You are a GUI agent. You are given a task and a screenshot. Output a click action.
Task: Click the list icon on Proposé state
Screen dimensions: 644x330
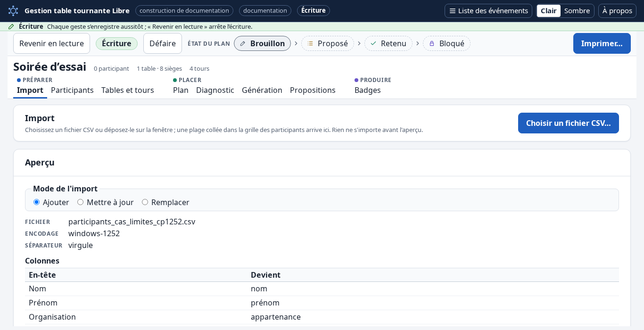click(x=310, y=43)
